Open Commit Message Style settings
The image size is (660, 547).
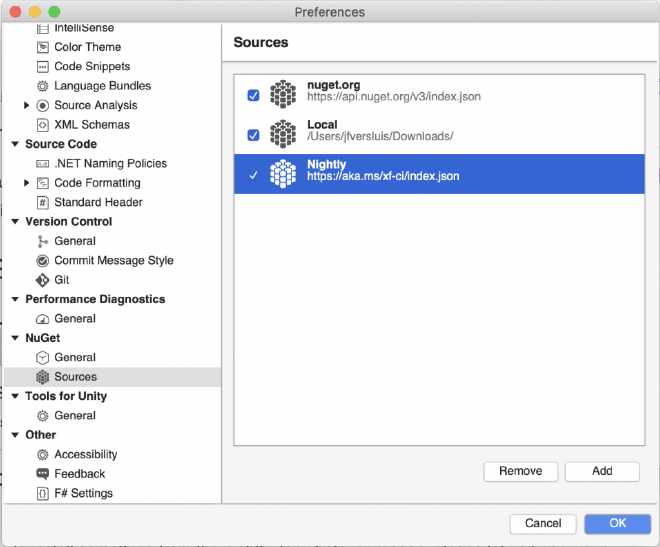tap(114, 261)
